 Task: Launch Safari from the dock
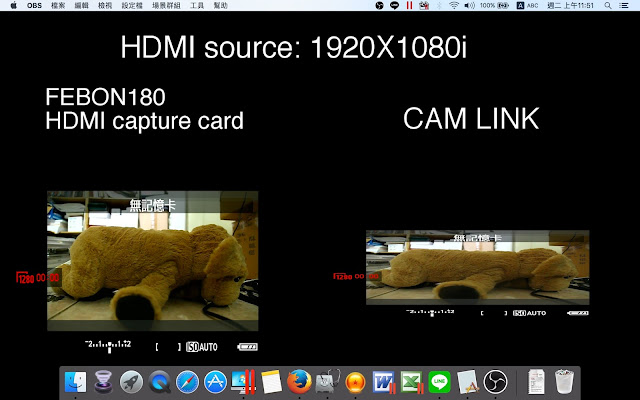(x=187, y=382)
